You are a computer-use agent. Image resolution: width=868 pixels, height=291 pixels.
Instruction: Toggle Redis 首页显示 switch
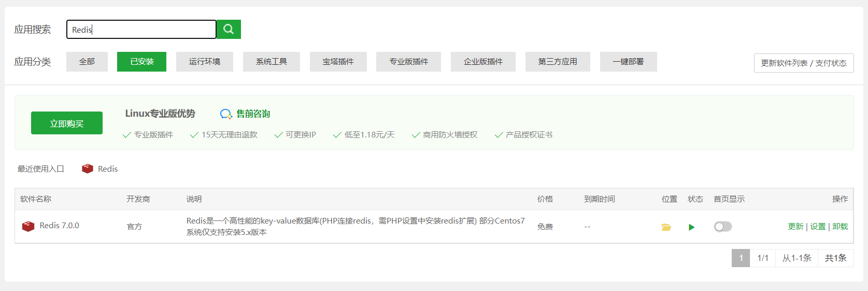723,227
